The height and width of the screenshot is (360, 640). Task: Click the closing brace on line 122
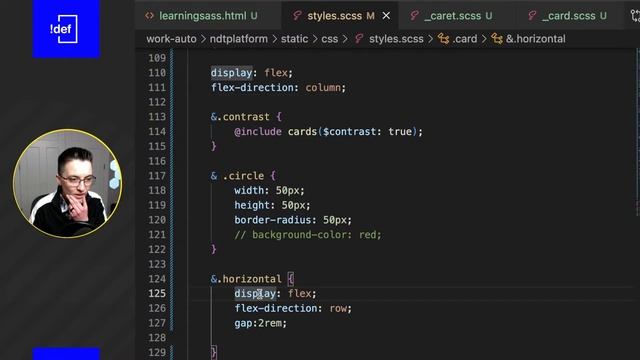click(213, 249)
